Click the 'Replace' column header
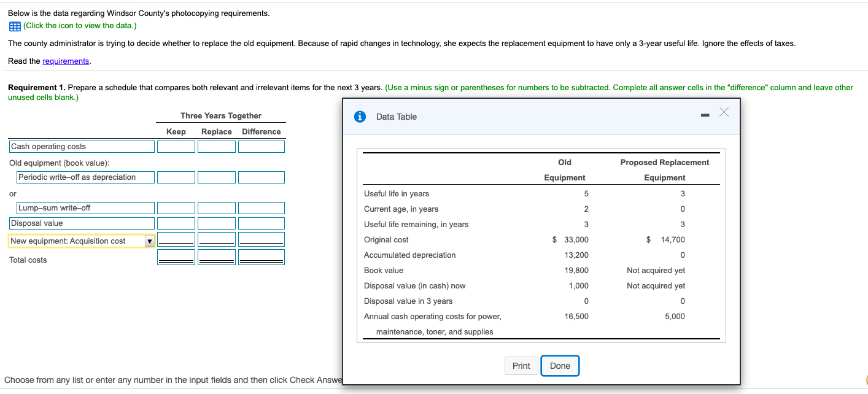This screenshot has height=394, width=868. pyautogui.click(x=217, y=132)
